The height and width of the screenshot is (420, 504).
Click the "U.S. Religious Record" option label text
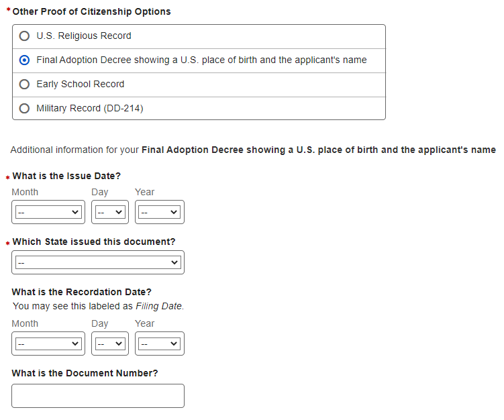pos(84,36)
